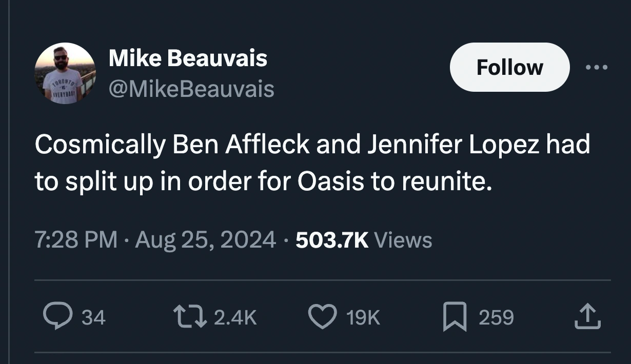Click the 7:28 PM time label
This screenshot has height=364, width=631.
(x=75, y=239)
